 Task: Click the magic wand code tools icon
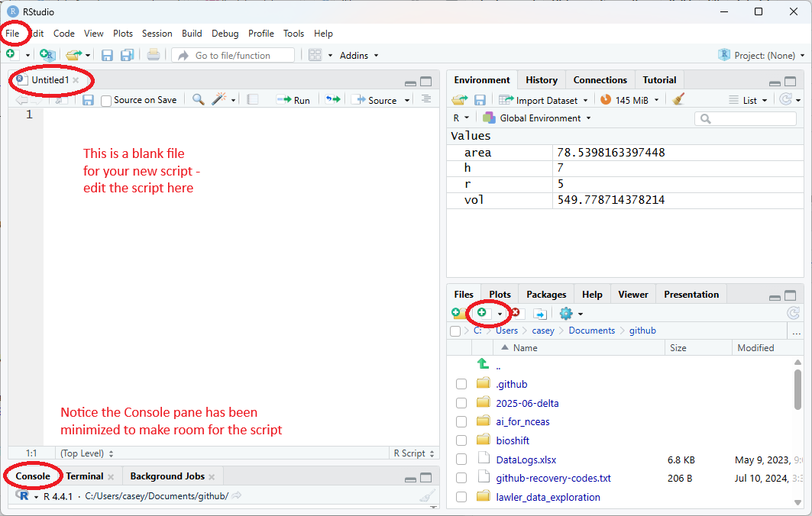pyautogui.click(x=219, y=100)
